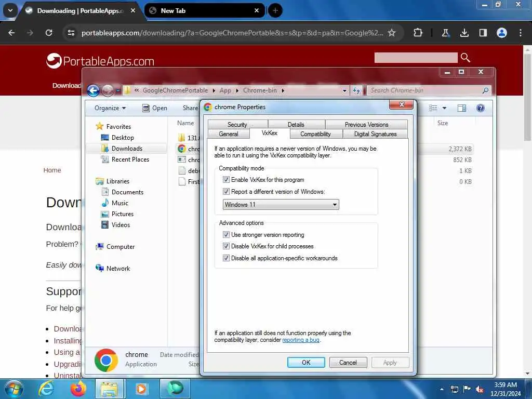Viewport: 532px width, 399px height.
Task: Switch to the General tab
Action: (229, 134)
